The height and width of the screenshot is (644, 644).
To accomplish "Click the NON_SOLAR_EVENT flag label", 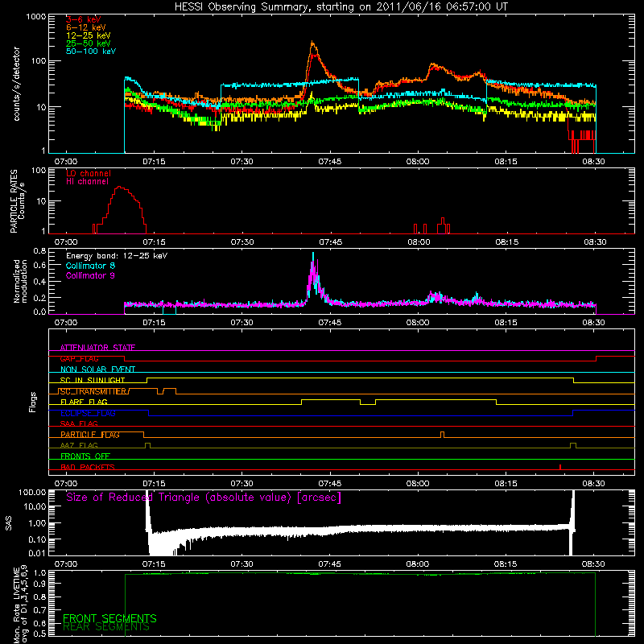I will 97,369.
